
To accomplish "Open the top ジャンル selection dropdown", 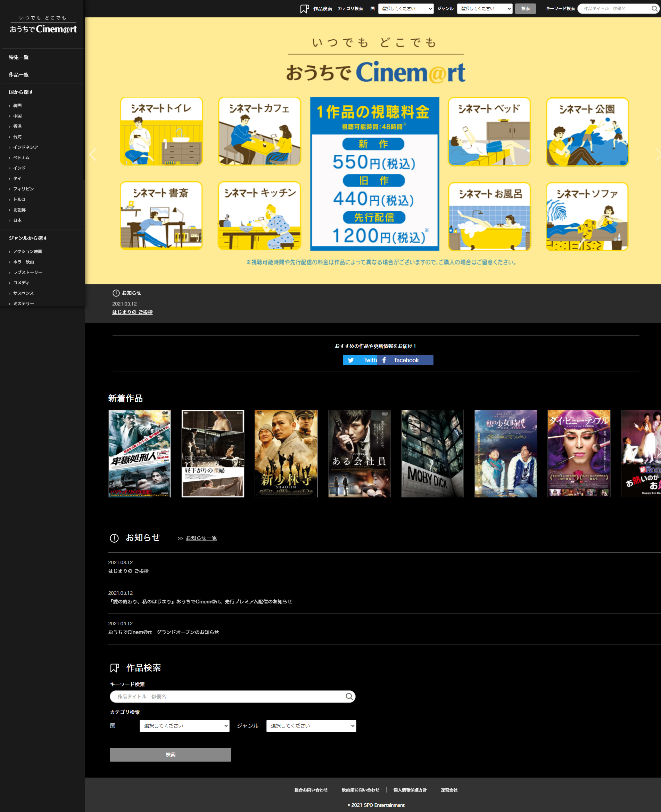I will (x=485, y=8).
